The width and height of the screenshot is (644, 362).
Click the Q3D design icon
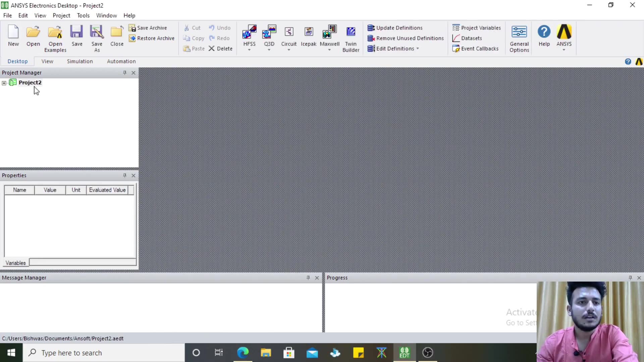click(269, 33)
